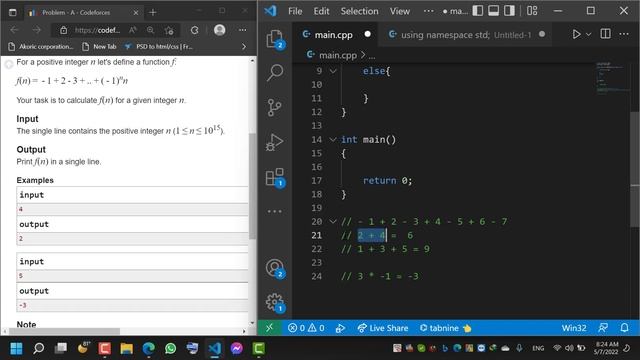Viewport: 640px width, 360px height.
Task: Open a new browser tab
Action: click(x=153, y=13)
